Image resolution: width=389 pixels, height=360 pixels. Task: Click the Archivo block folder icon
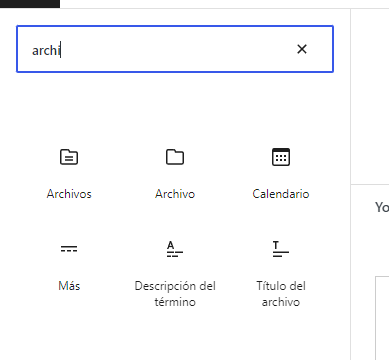click(x=175, y=157)
